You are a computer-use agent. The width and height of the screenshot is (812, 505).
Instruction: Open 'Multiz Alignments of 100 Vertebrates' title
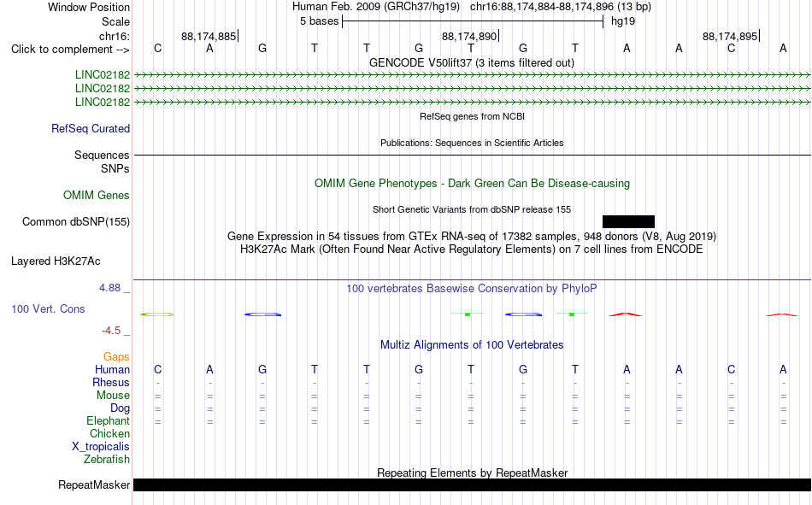click(472, 345)
